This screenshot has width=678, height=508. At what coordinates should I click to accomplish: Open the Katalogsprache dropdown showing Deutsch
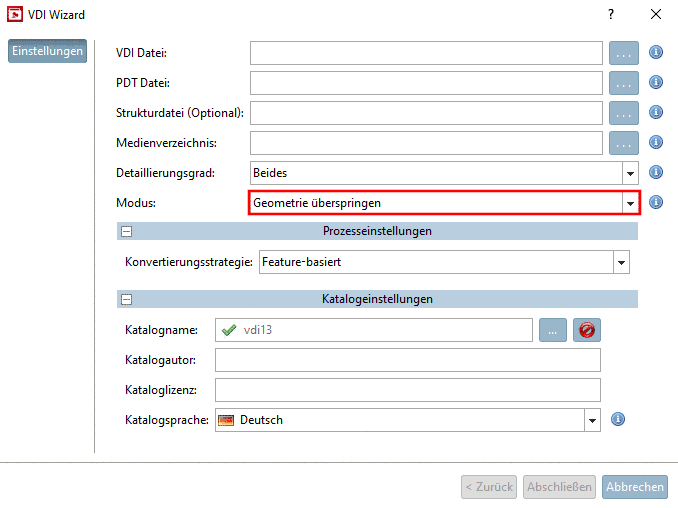point(592,420)
